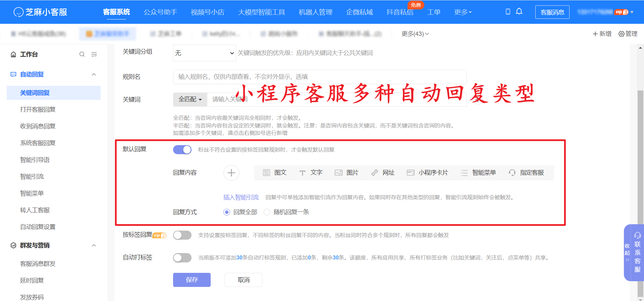
Task: Open the 机器人管理 tab
Action: click(x=316, y=12)
